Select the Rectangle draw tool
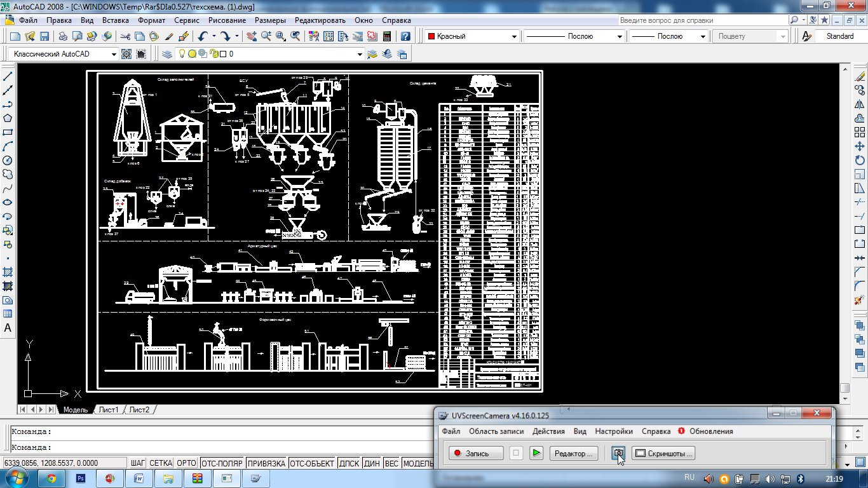 [8, 132]
